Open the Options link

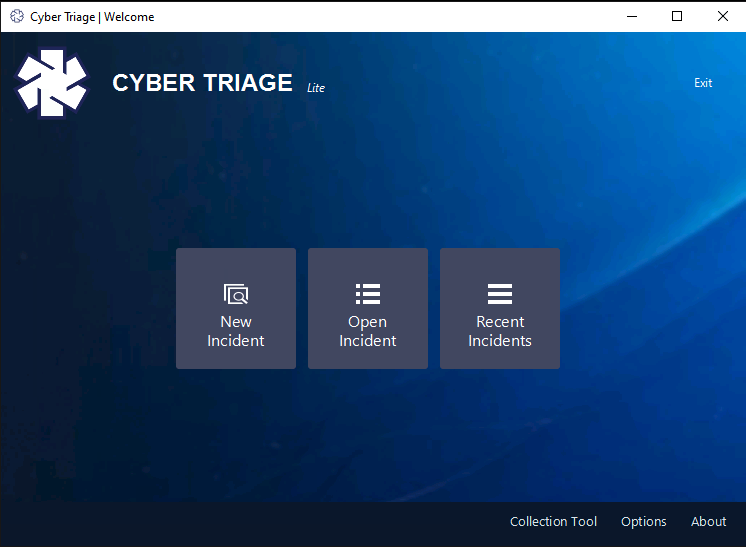tap(643, 522)
